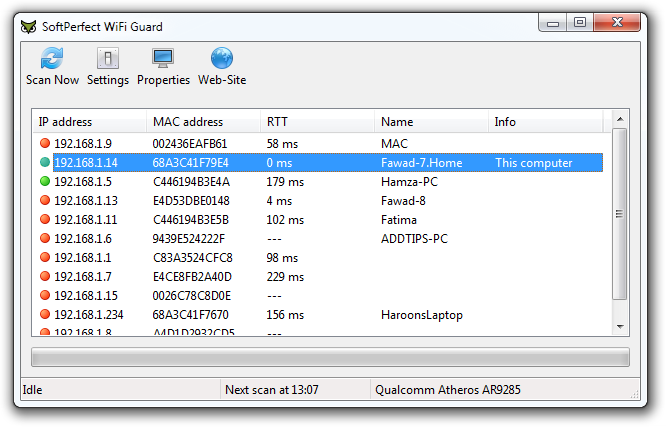
Task: Click the Fawad-7.Home device name
Action: click(421, 163)
